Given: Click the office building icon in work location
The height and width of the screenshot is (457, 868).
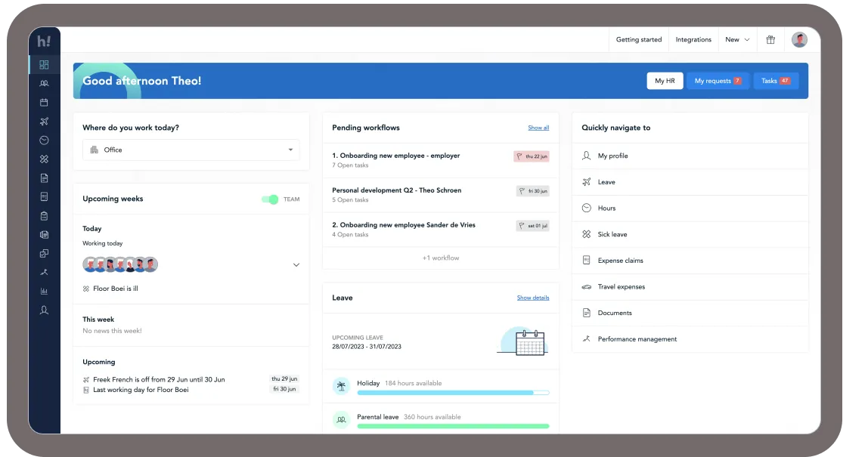Looking at the screenshot, I should coord(94,150).
